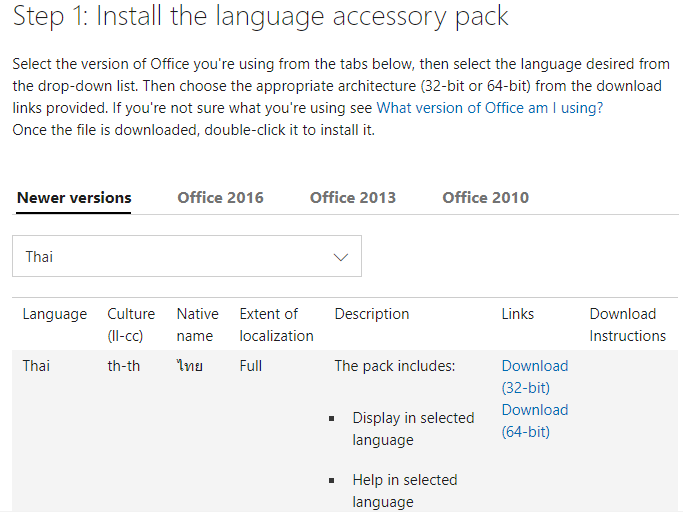Select the Thai native name 'ไทย' cell
This screenshot has height=512, width=683.
click(x=189, y=366)
